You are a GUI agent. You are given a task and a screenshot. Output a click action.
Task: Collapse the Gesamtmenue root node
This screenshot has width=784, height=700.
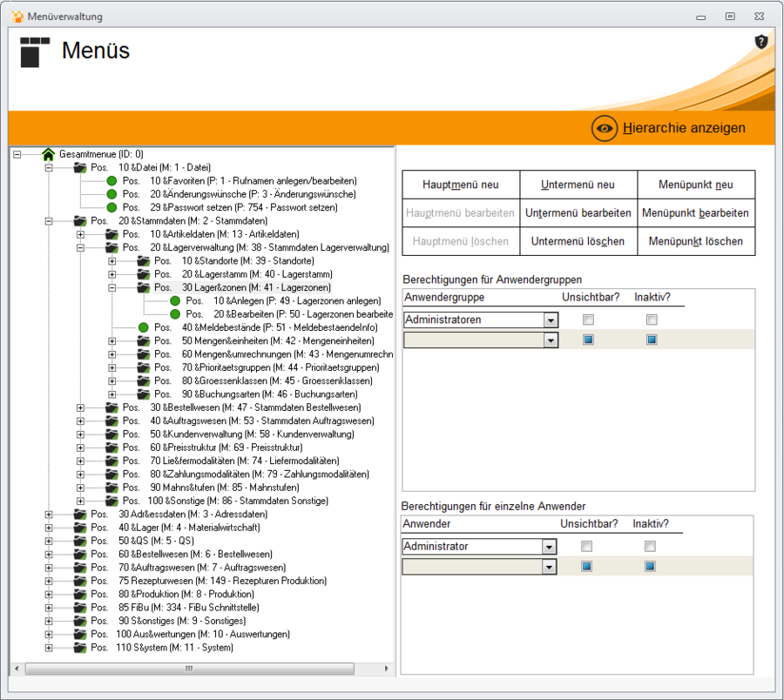[17, 154]
